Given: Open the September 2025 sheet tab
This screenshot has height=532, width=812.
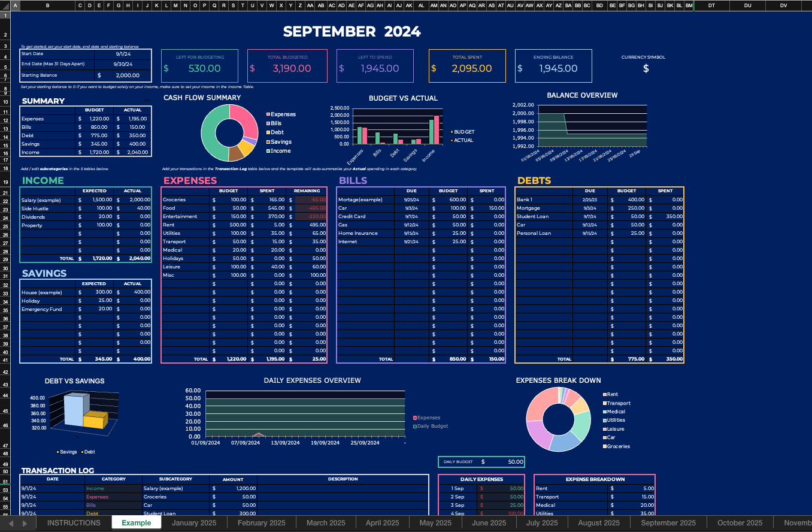Looking at the screenshot, I should [668, 523].
